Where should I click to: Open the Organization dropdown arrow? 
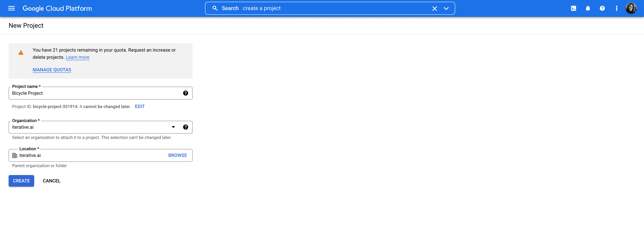tap(173, 127)
